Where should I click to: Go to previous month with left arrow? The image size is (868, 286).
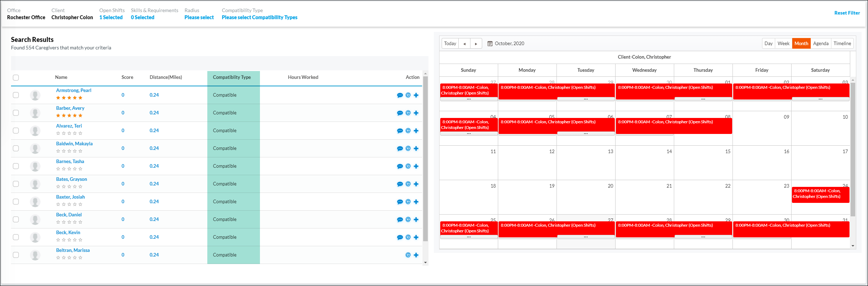pos(464,44)
